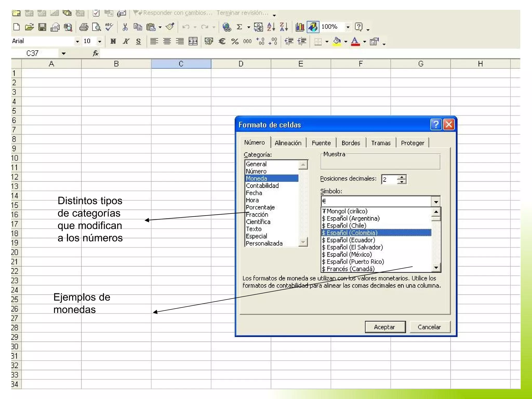
Task: Click the Aceptar button
Action: click(385, 327)
